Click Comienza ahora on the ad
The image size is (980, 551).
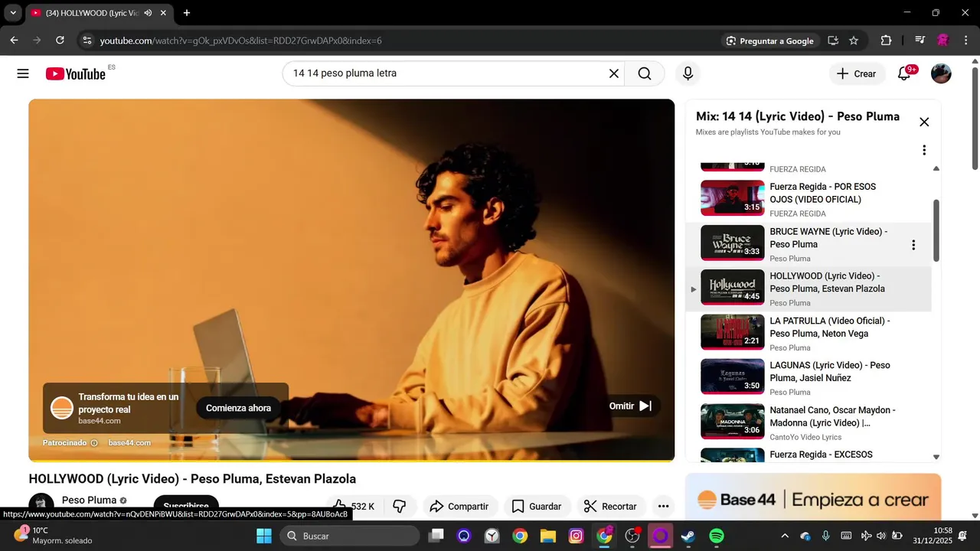pos(238,408)
